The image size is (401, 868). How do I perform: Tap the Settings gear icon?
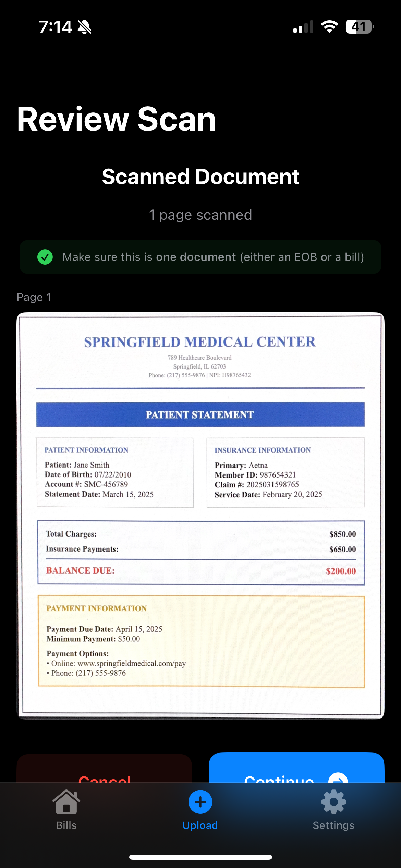(x=333, y=802)
